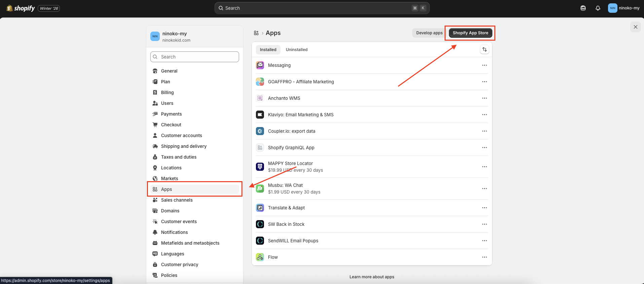
Task: Open Customer privacy settings
Action: pos(195,265)
